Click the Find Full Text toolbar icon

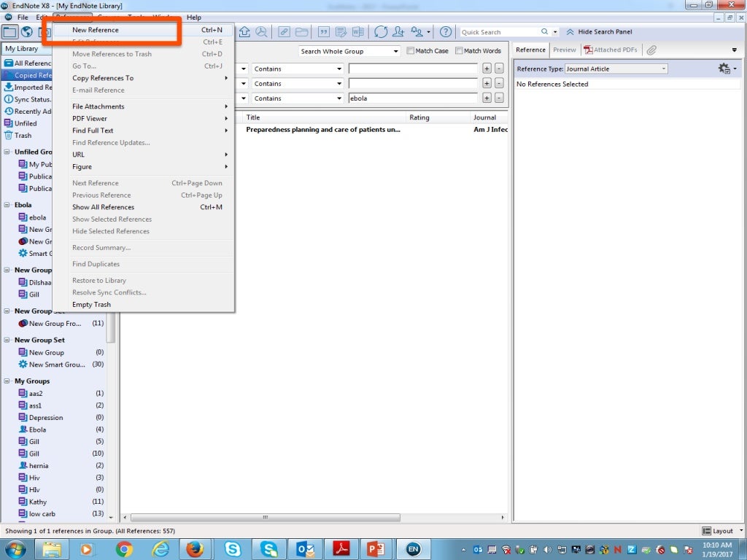pyautogui.click(x=262, y=32)
